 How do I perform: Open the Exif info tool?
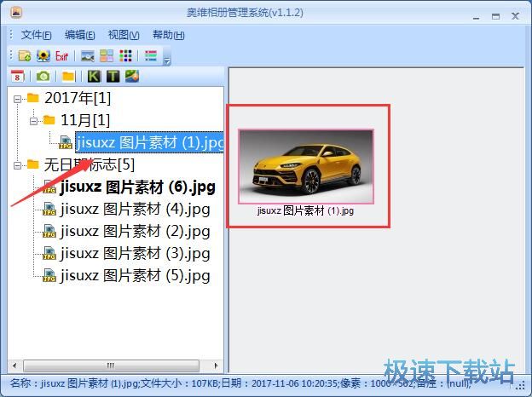[62, 56]
